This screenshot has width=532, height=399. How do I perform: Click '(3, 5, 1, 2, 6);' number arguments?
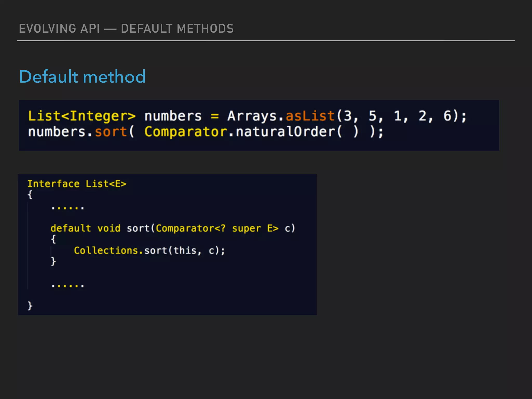[x=402, y=116]
